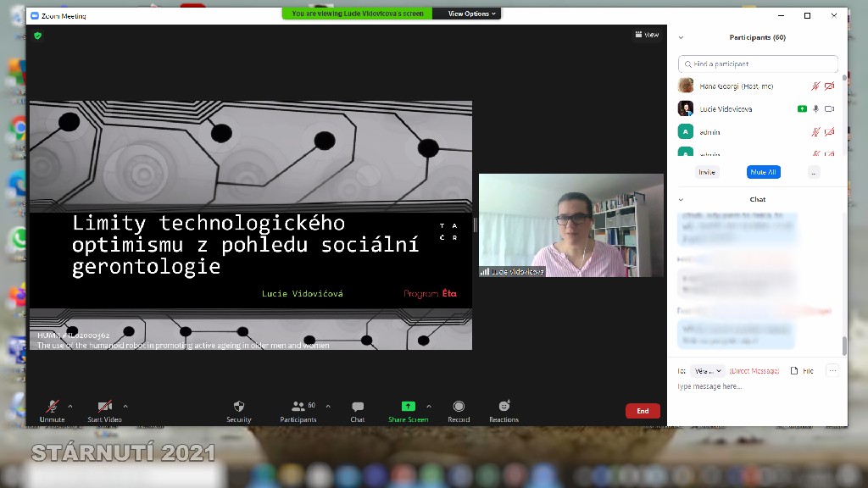Click the green Share Screen icon

(408, 407)
